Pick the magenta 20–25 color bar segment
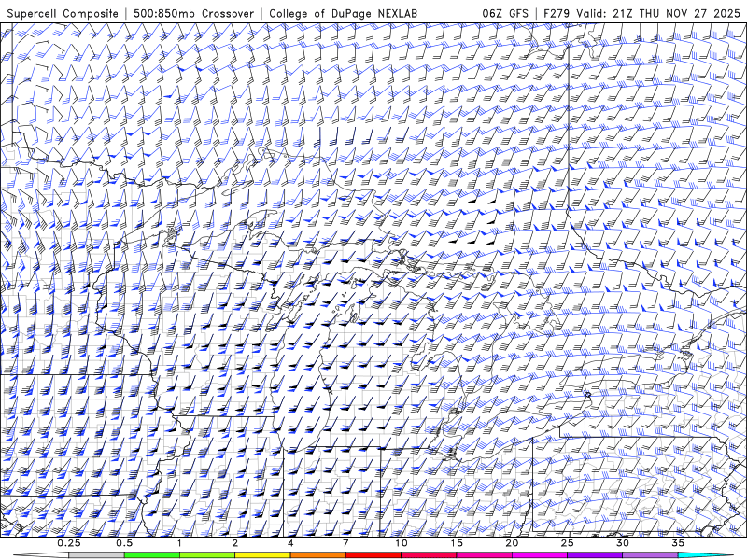This screenshot has height=560, width=747. (540, 555)
